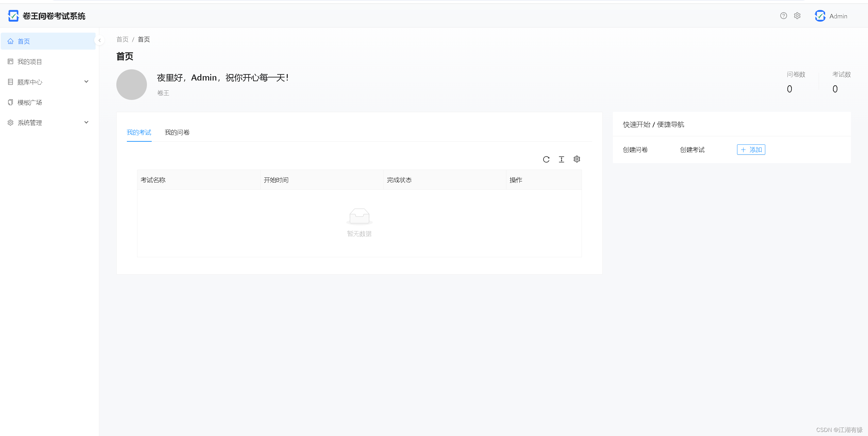868x436 pixels.
Task: Open the header settings gear icon
Action: (x=797, y=16)
